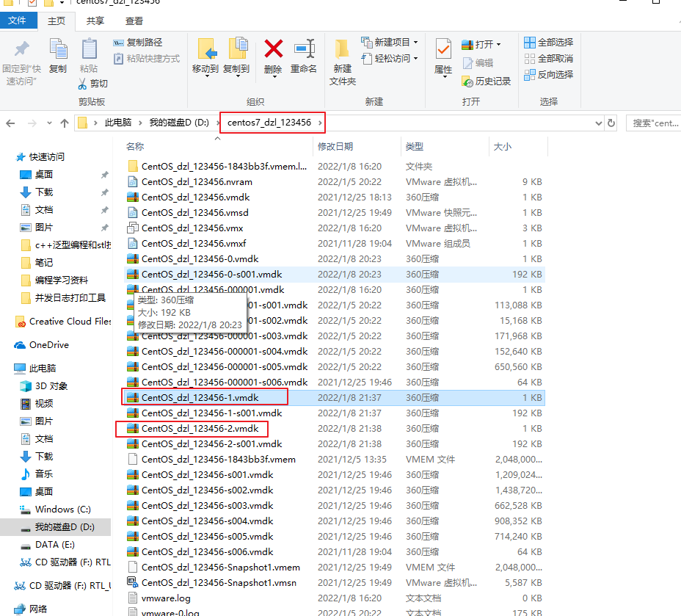Open the Move to (移动到) menu
This screenshot has width=681, height=616.
pos(205,57)
